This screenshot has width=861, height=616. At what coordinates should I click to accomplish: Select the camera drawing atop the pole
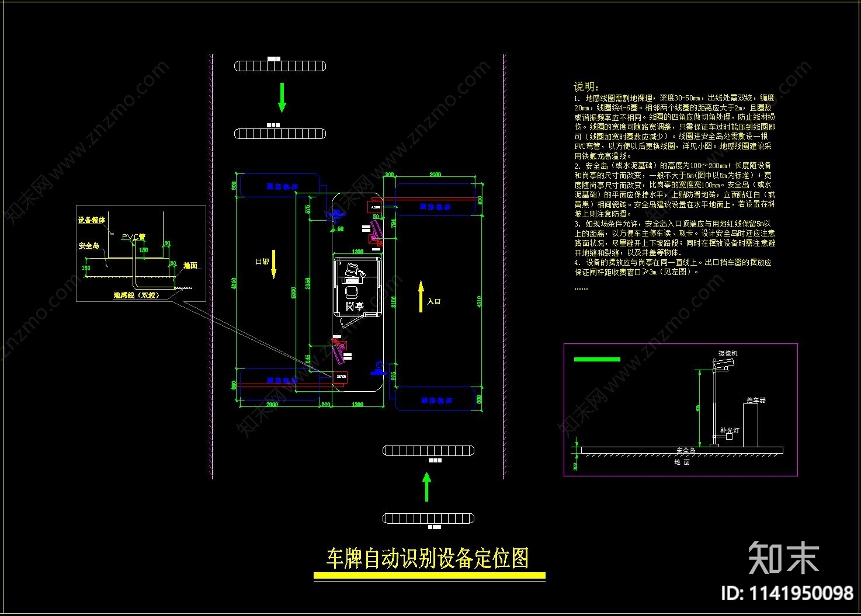(x=724, y=364)
